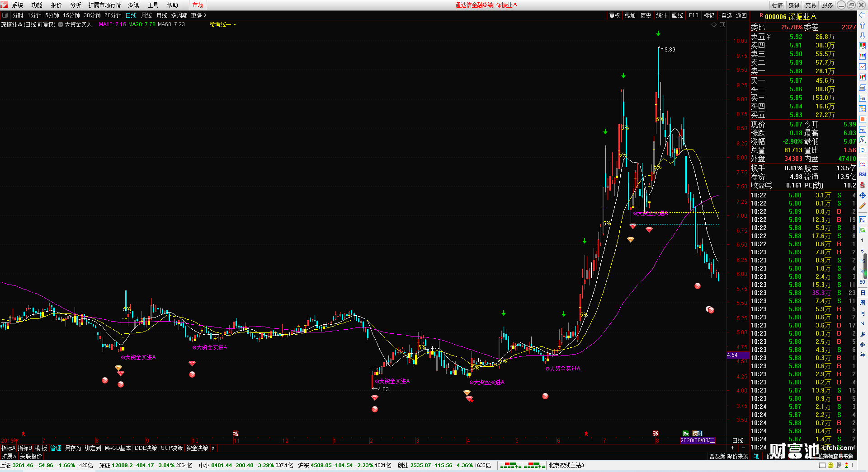The image size is (868, 472).
Task: Click the 关联报价 related quotes button
Action: [x=31, y=456]
